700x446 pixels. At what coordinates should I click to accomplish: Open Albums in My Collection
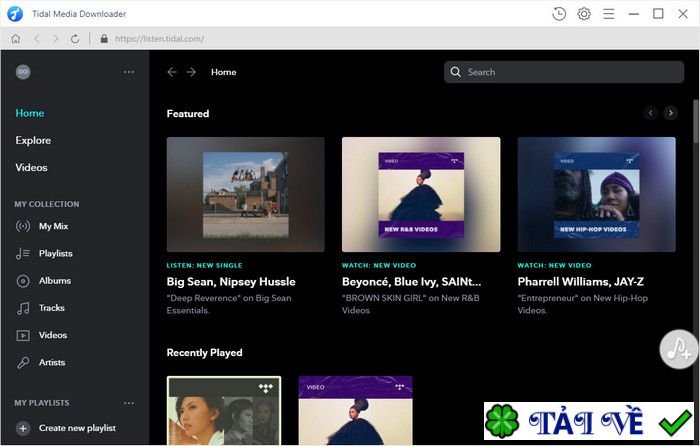[54, 281]
